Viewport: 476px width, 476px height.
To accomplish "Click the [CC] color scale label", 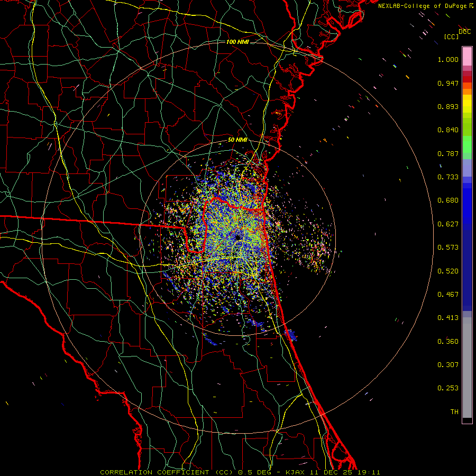I will coord(452,36).
